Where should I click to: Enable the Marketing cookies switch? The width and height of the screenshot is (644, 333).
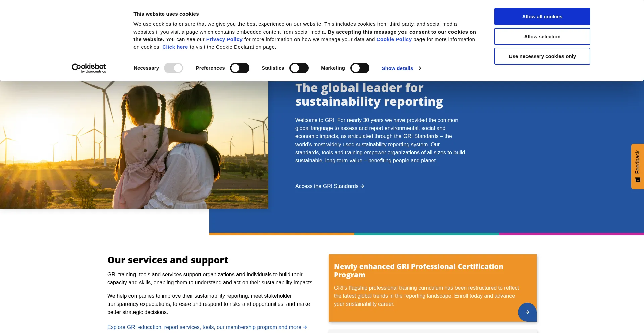click(360, 68)
